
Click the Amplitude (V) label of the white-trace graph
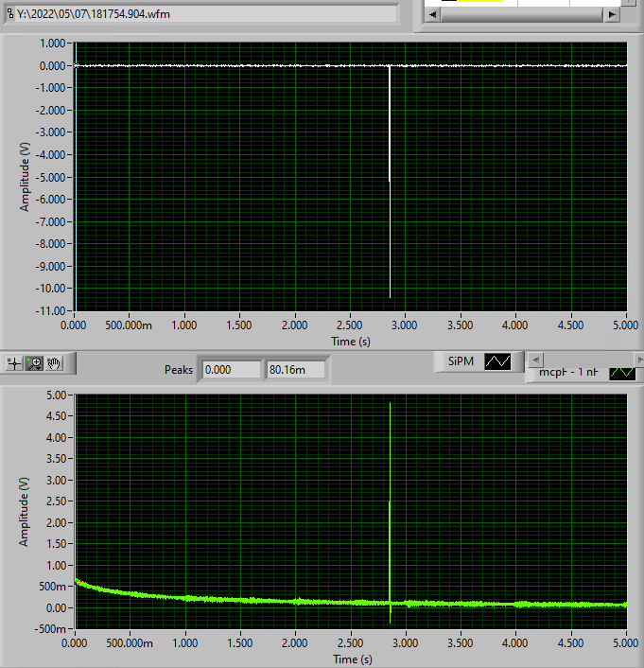pyautogui.click(x=25, y=177)
